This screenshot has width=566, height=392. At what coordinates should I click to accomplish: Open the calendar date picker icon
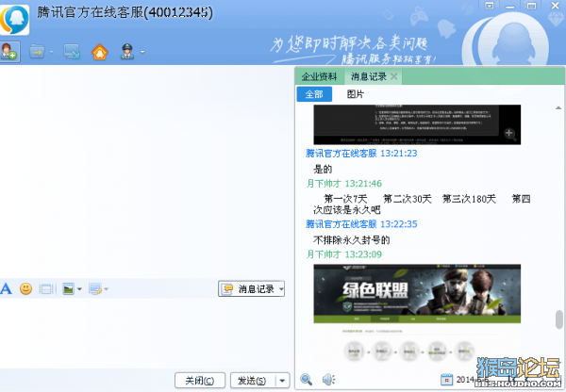click(x=446, y=380)
